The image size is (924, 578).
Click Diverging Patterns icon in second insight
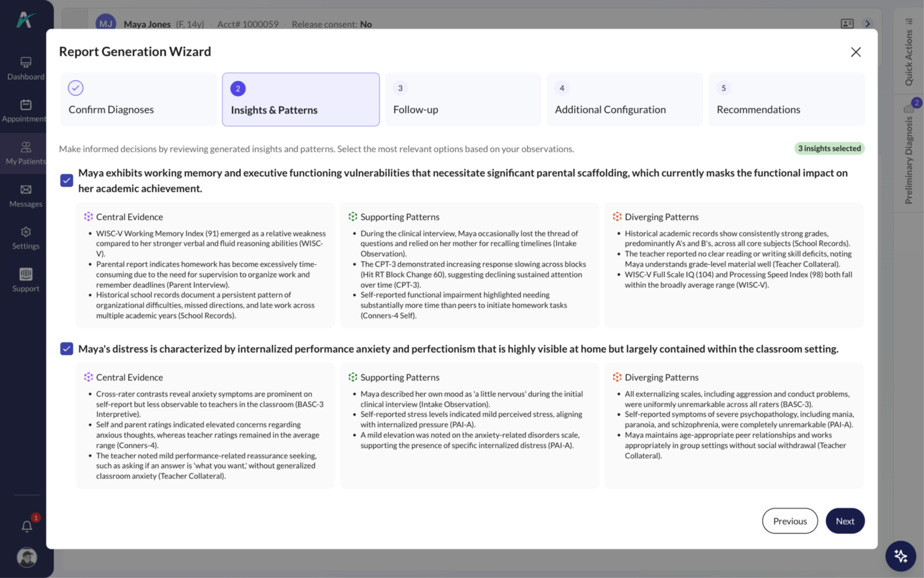(617, 377)
